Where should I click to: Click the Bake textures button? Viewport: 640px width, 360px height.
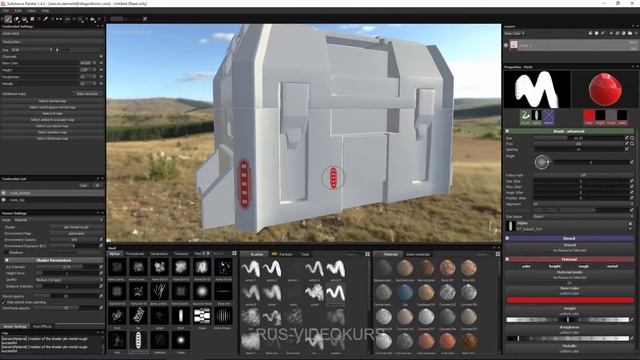[x=87, y=94]
